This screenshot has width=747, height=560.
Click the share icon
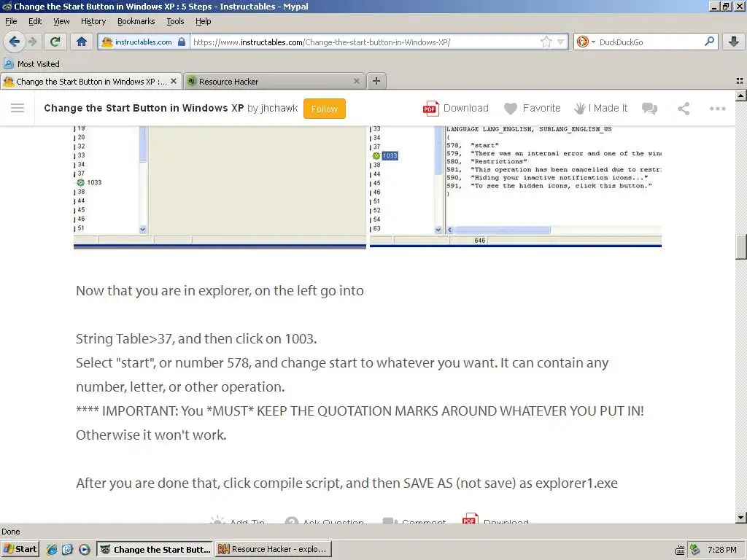point(684,109)
